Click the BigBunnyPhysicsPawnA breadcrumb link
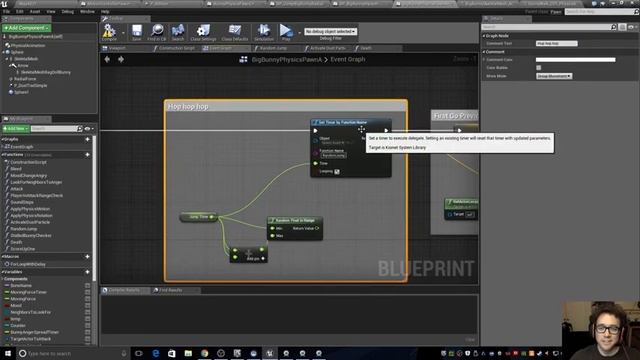Viewport: 640px width, 360px height. point(287,60)
